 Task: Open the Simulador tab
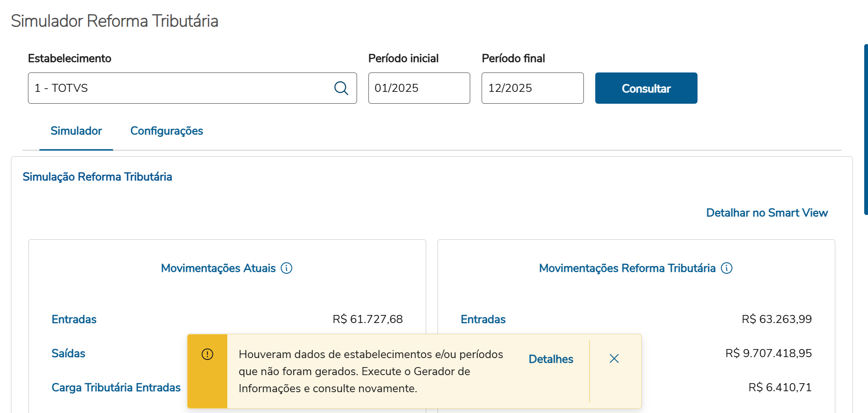click(x=76, y=131)
